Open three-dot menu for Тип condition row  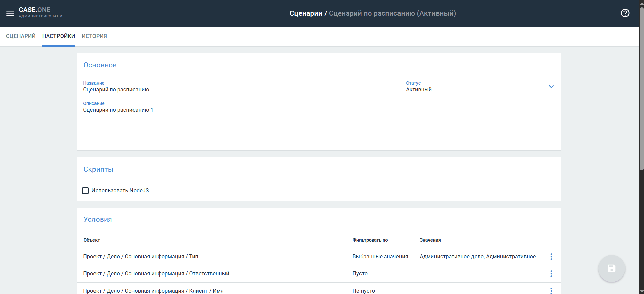(x=551, y=257)
